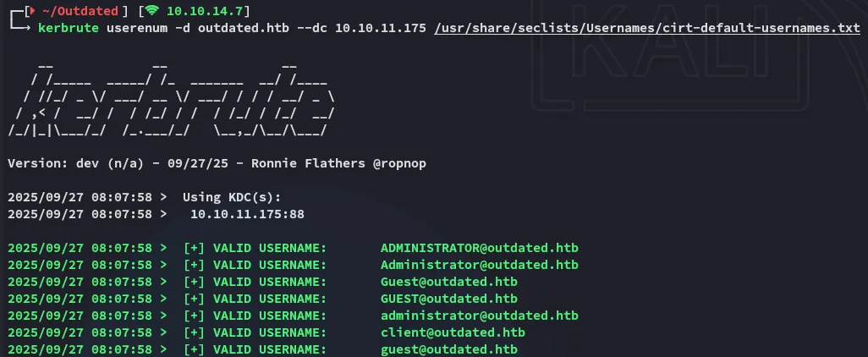Screen dimensions: 868x357
Task: Click the Guest@outdated.htb result
Action: pos(448,282)
